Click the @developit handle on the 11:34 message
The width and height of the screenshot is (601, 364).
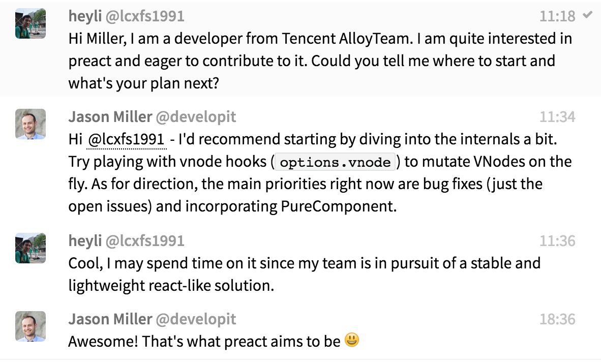tap(196, 117)
